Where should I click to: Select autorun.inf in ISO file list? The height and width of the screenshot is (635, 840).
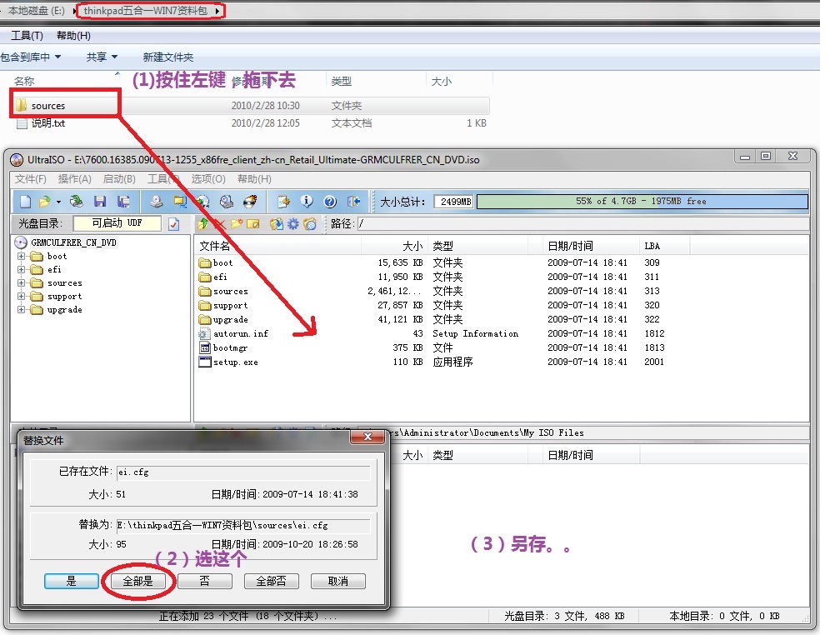pyautogui.click(x=233, y=334)
